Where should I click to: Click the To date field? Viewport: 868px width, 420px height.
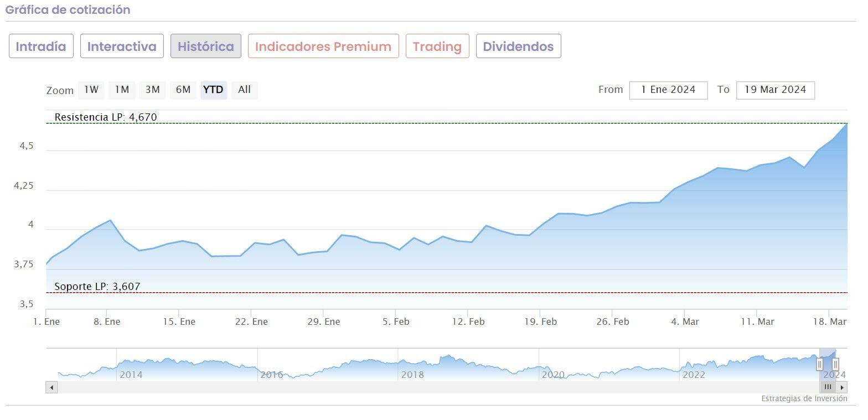(775, 90)
